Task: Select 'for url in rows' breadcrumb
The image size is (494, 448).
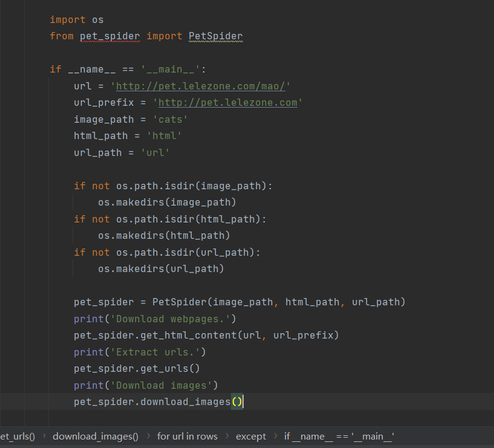Action: pos(187,436)
